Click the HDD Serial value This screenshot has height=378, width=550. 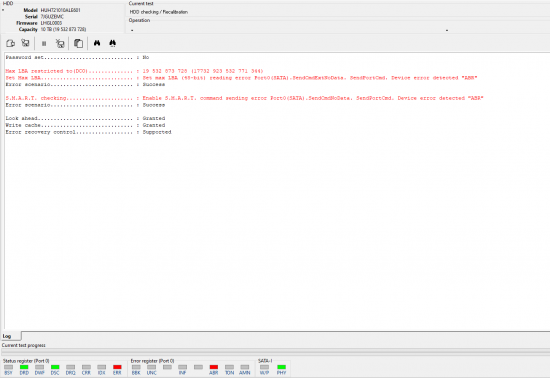(x=52, y=16)
